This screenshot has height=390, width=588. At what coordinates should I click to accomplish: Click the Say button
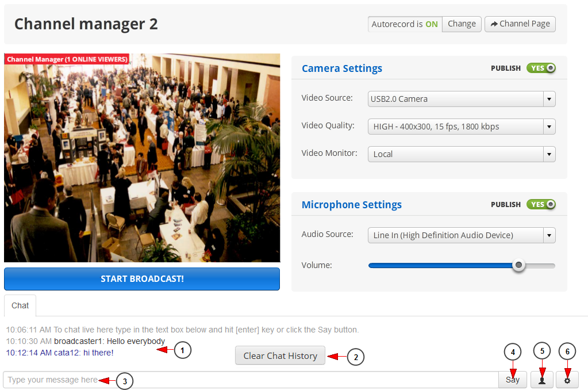pyautogui.click(x=512, y=380)
